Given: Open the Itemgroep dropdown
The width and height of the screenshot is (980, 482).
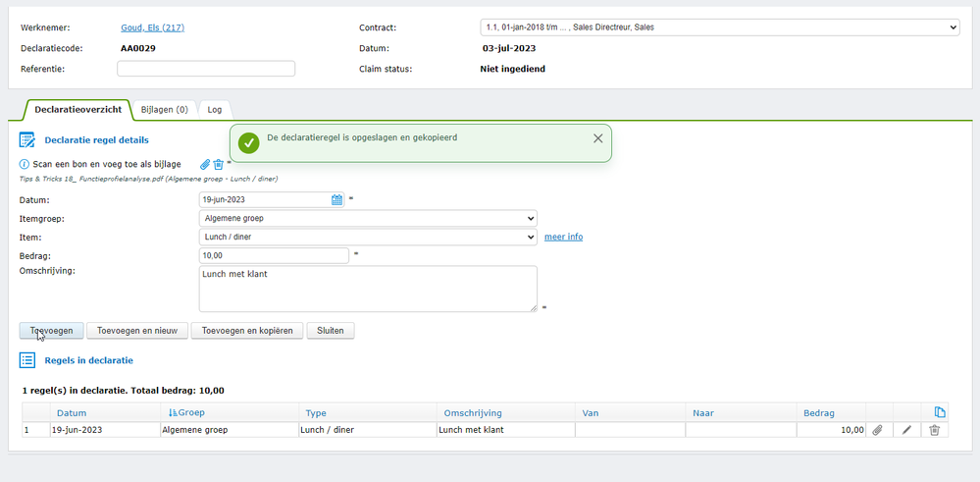Looking at the screenshot, I should [x=368, y=218].
